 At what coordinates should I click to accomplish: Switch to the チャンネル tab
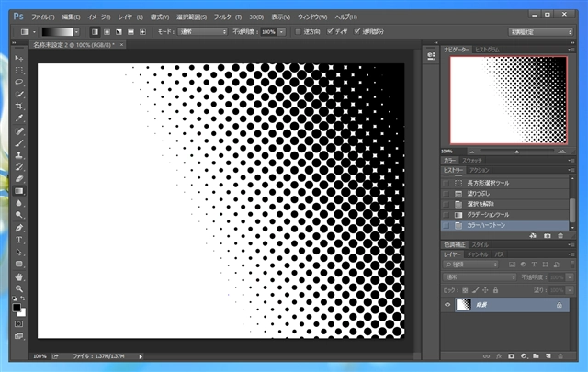tap(478, 254)
